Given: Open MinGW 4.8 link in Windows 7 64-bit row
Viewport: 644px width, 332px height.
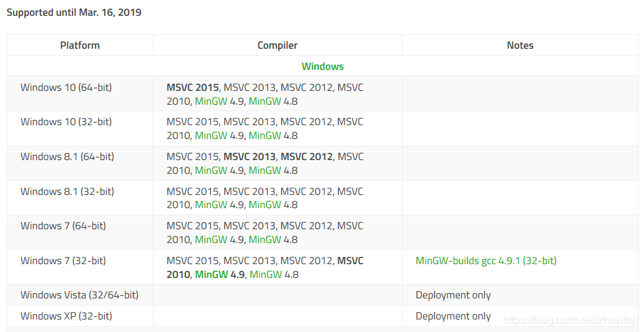Looking at the screenshot, I should (x=264, y=240).
